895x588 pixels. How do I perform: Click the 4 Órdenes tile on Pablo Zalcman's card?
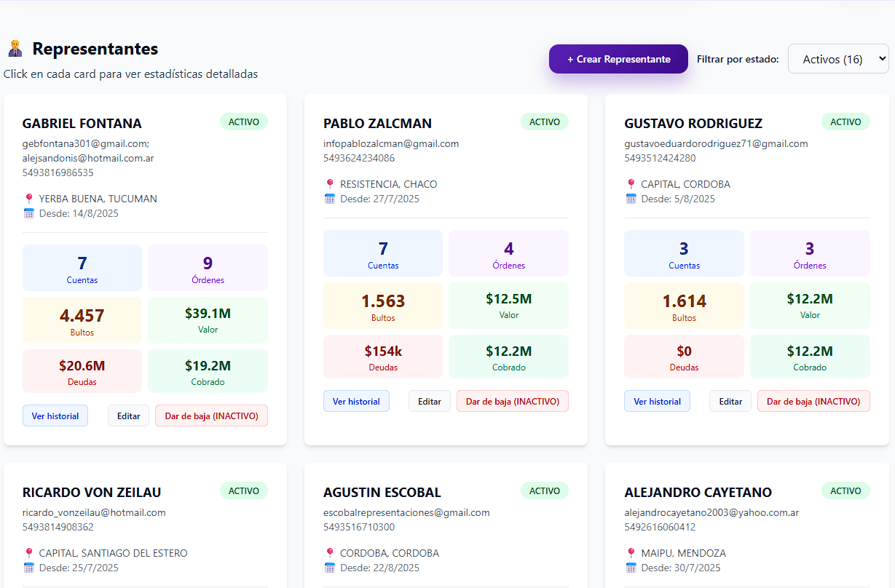click(508, 253)
